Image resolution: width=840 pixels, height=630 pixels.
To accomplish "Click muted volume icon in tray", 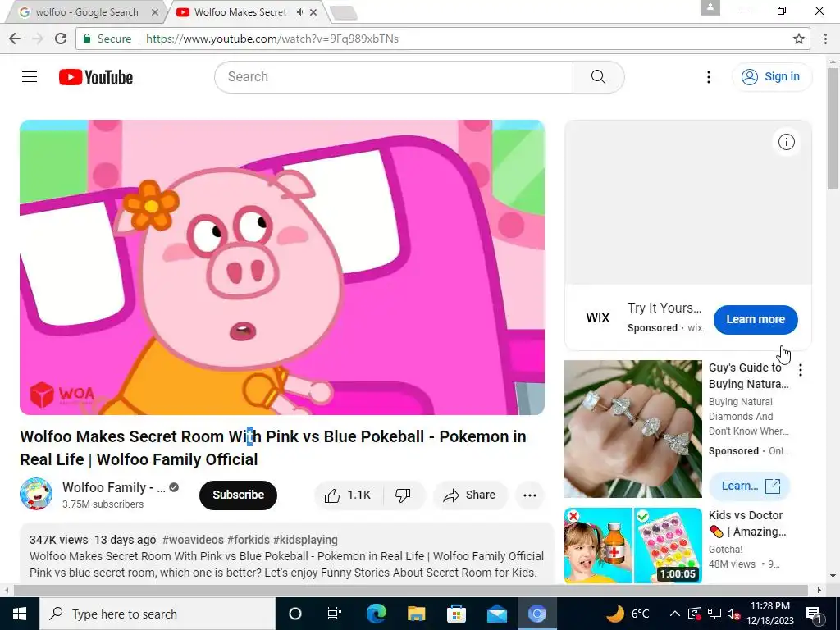I will pyautogui.click(x=734, y=614).
